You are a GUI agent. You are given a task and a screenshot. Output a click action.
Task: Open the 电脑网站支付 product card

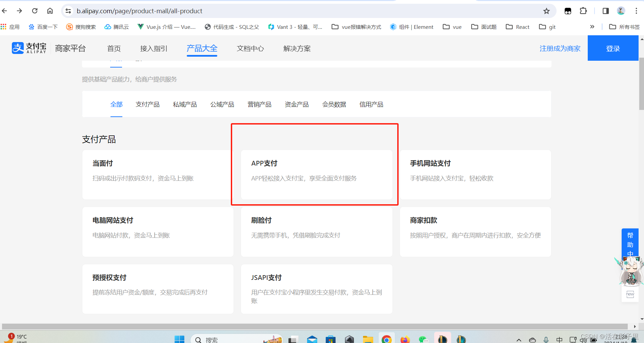pyautogui.click(x=158, y=232)
